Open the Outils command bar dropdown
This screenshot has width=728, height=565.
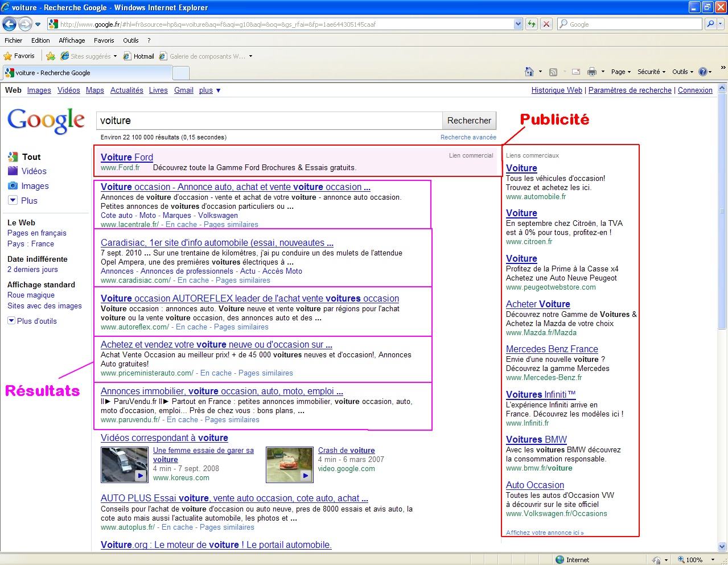point(682,72)
